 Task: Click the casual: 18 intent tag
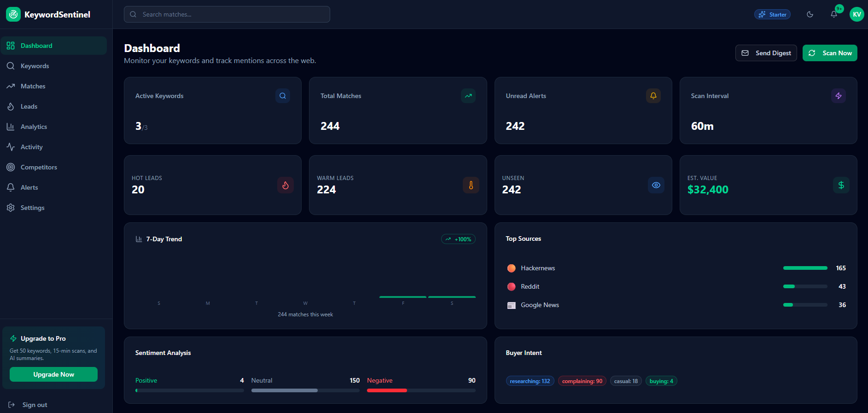[x=626, y=381]
